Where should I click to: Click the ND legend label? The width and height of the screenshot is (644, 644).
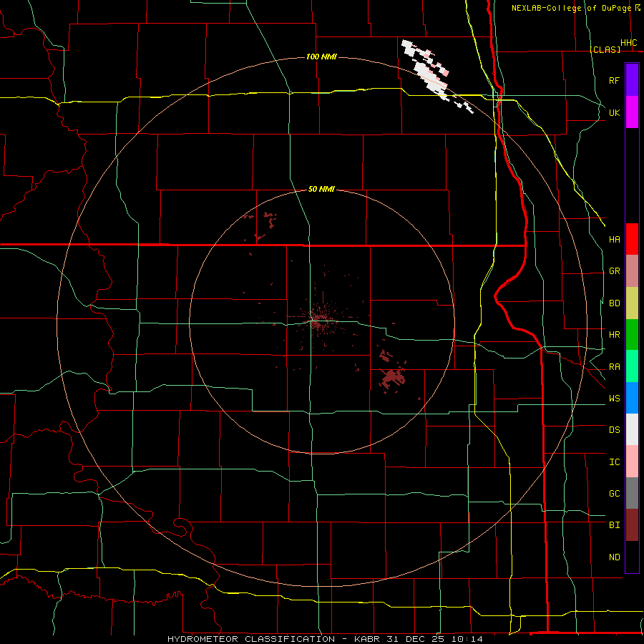pos(614,557)
